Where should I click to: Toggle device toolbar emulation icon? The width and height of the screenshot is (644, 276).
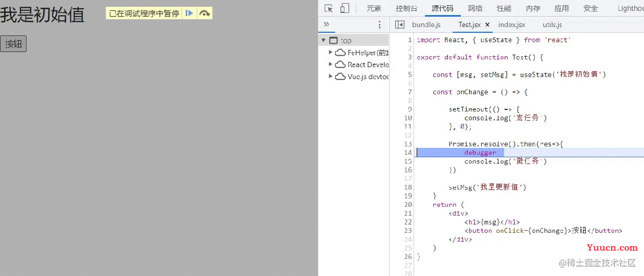[344, 8]
